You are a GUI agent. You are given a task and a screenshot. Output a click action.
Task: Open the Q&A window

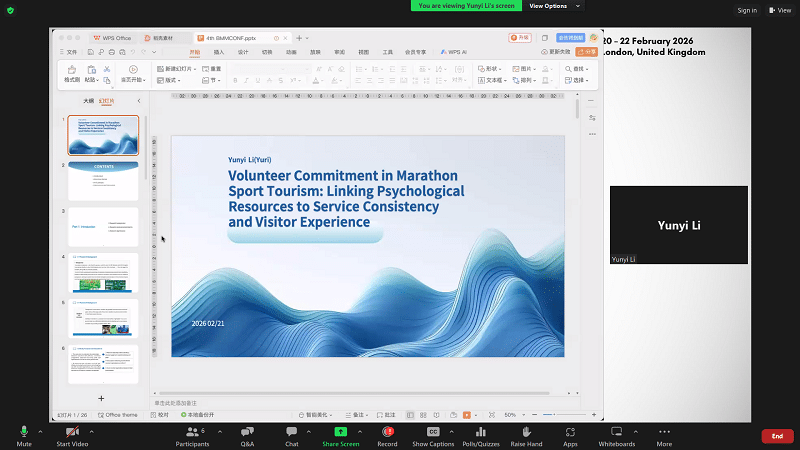click(247, 432)
